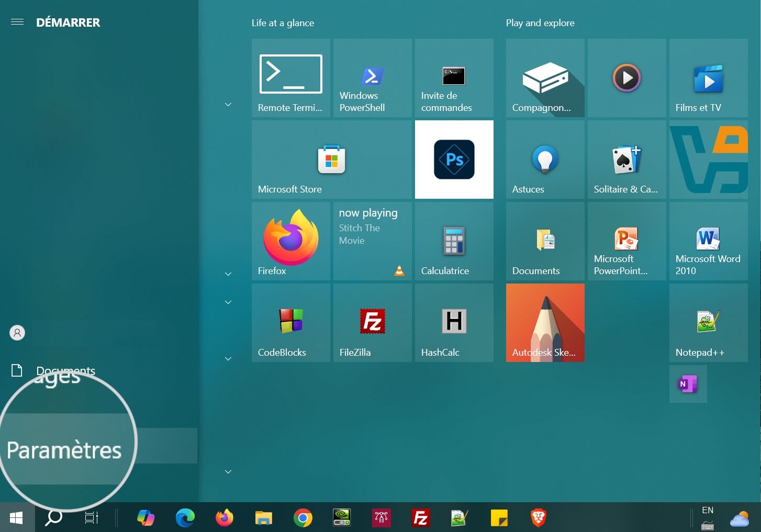Image resolution: width=761 pixels, height=532 pixels.
Task: Open Sticky Notes from the taskbar
Action: tap(499, 518)
